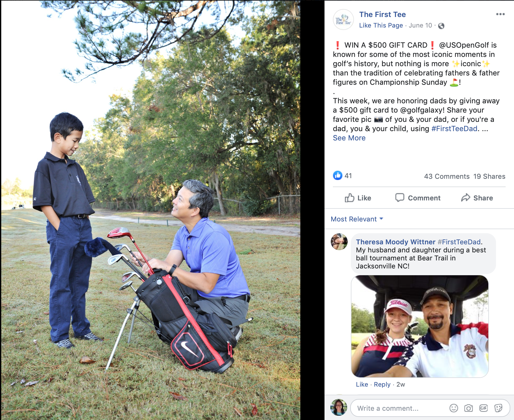Open the Share options button
Screen dimensions: 514x420
pyautogui.click(x=477, y=198)
